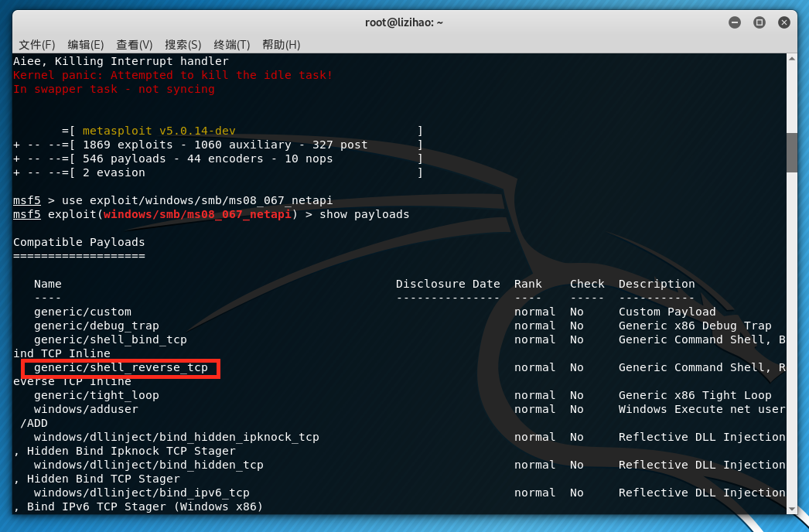Screen dimensions: 809x532
Task: Close the root@lizihao terminal window
Action: tap(784, 22)
